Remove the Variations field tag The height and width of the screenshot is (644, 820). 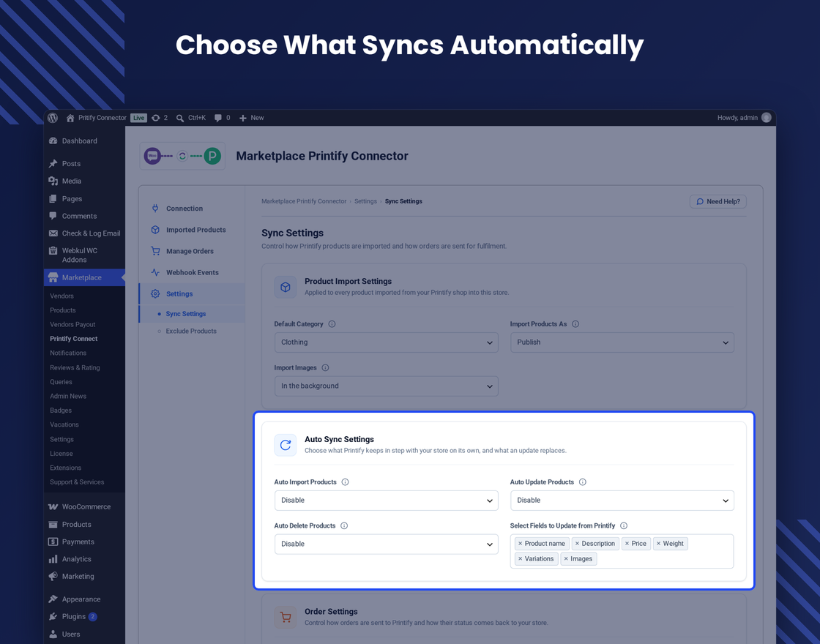pos(521,559)
